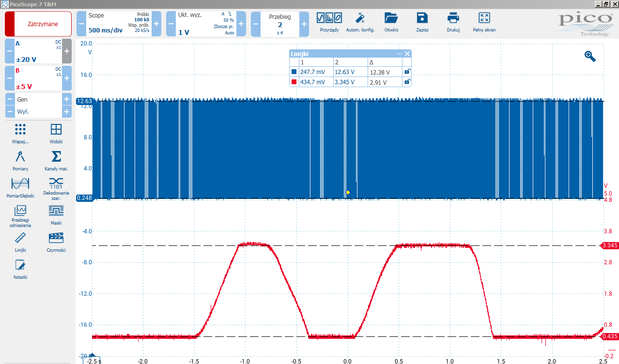Click plus button next to Wył.
This screenshot has width=619, height=364.
(67, 111)
